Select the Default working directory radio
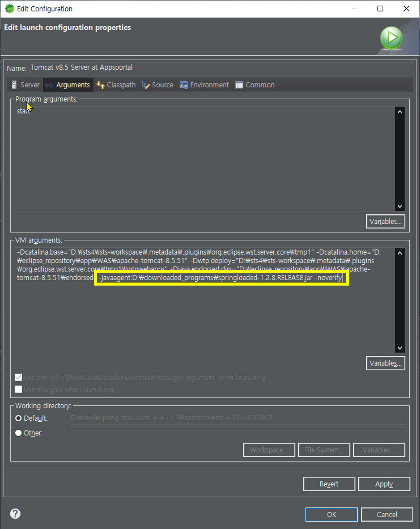The width and height of the screenshot is (420, 529). click(x=18, y=418)
